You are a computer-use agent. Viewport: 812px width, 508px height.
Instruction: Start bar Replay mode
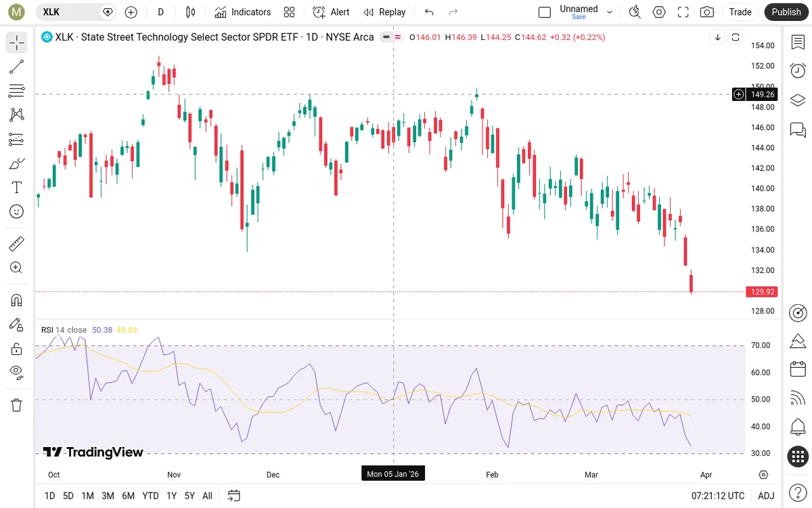(384, 12)
